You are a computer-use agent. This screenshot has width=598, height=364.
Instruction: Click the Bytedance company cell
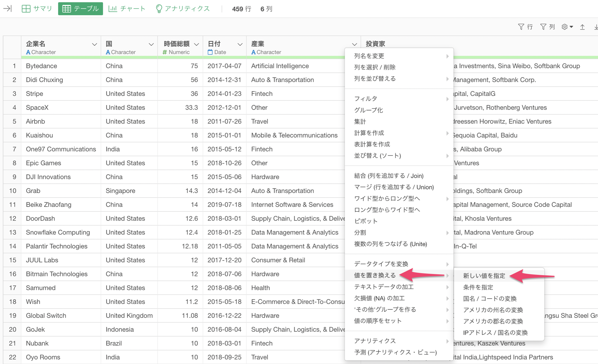(61, 66)
